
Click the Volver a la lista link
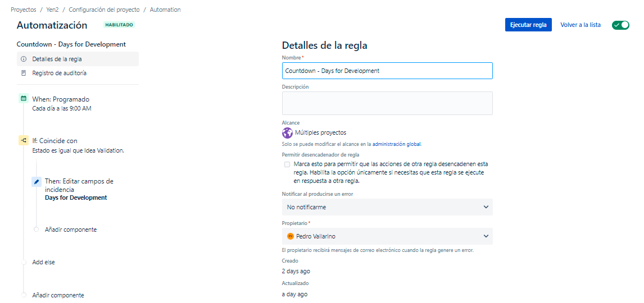point(580,25)
